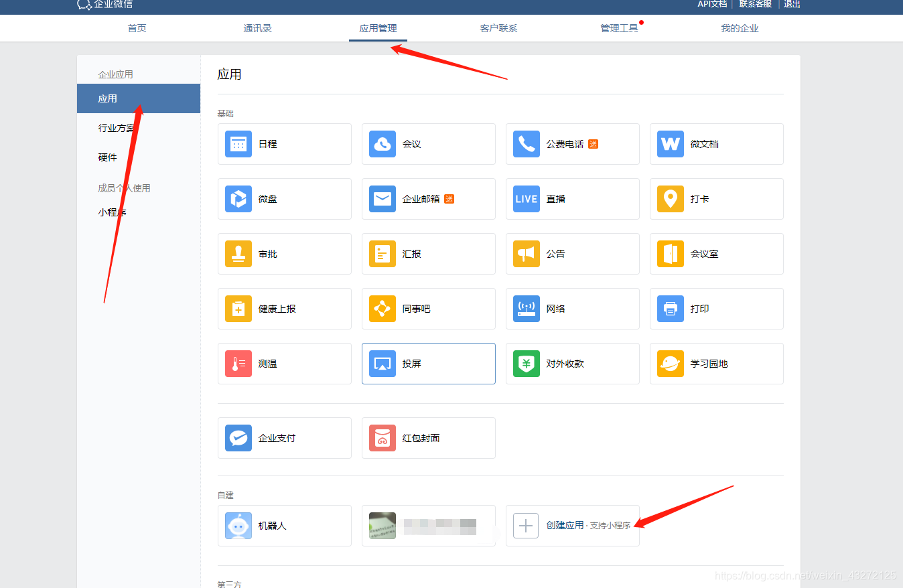Open the blurred-name custom app thumbnail
903x588 pixels.
[383, 526]
